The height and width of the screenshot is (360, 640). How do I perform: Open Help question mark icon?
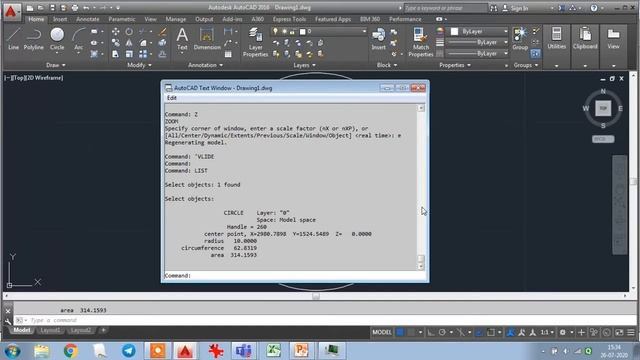594,8
